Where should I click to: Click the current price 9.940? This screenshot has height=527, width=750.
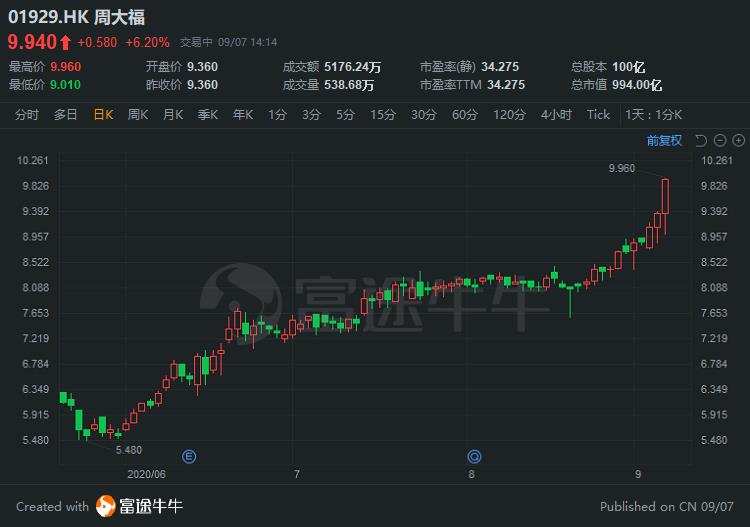[33, 43]
